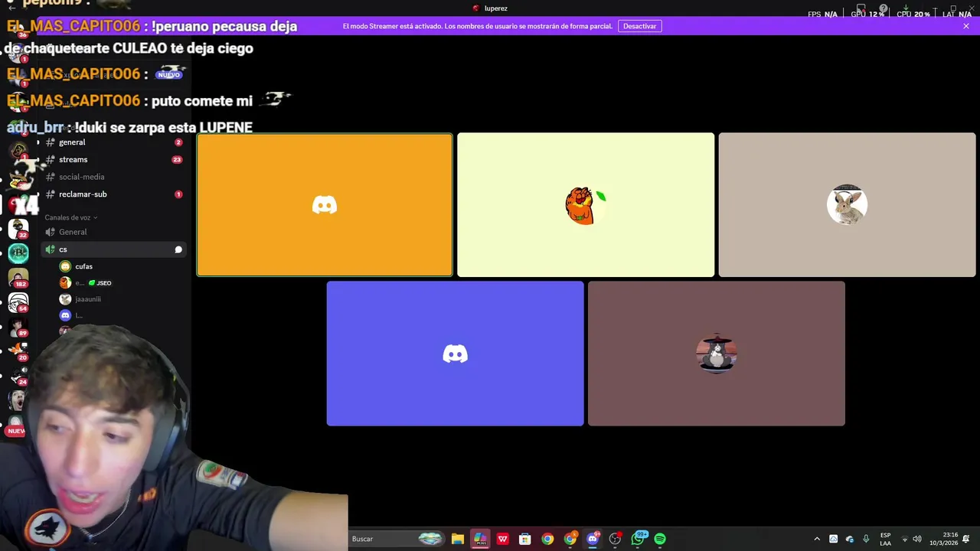This screenshot has width=980, height=551.
Task: Select the cs voice channel
Action: [113, 249]
